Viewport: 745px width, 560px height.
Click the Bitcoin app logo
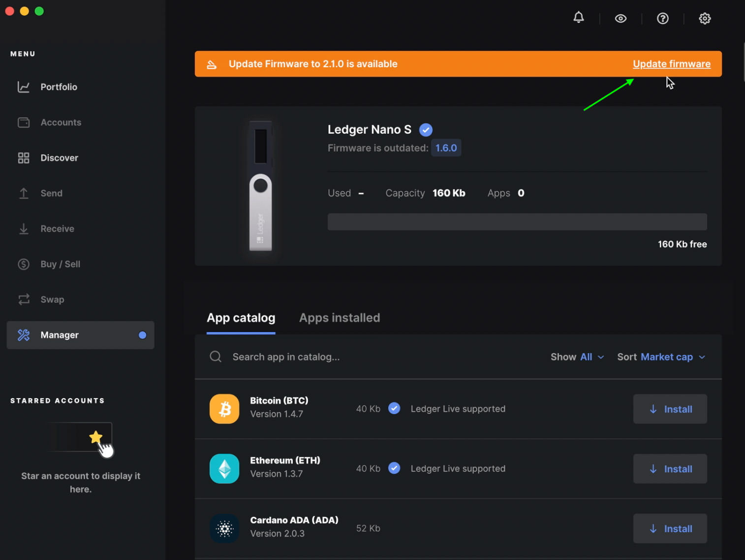(x=224, y=408)
